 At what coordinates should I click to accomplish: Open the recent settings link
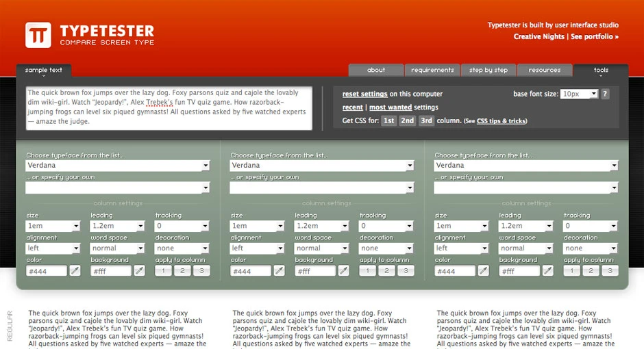pos(352,107)
